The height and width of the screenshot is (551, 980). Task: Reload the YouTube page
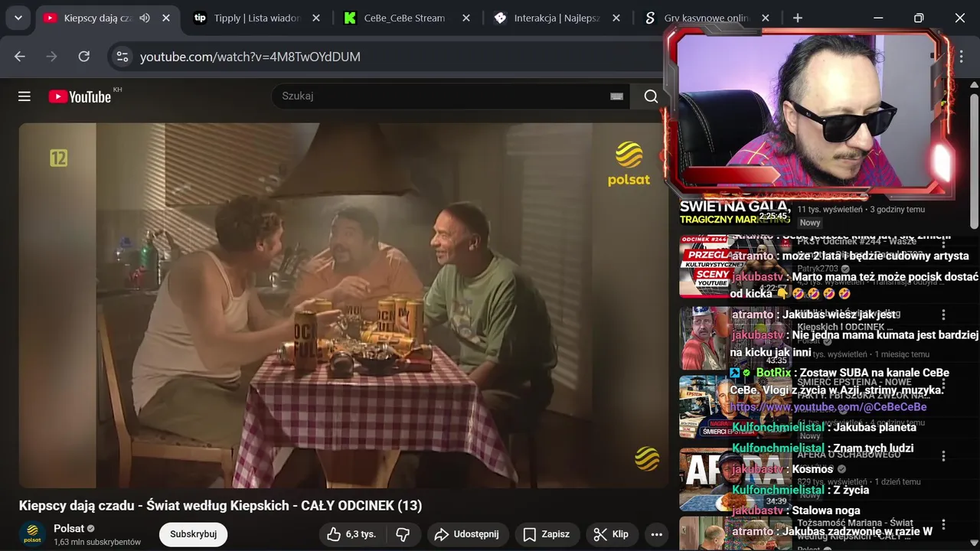click(84, 57)
